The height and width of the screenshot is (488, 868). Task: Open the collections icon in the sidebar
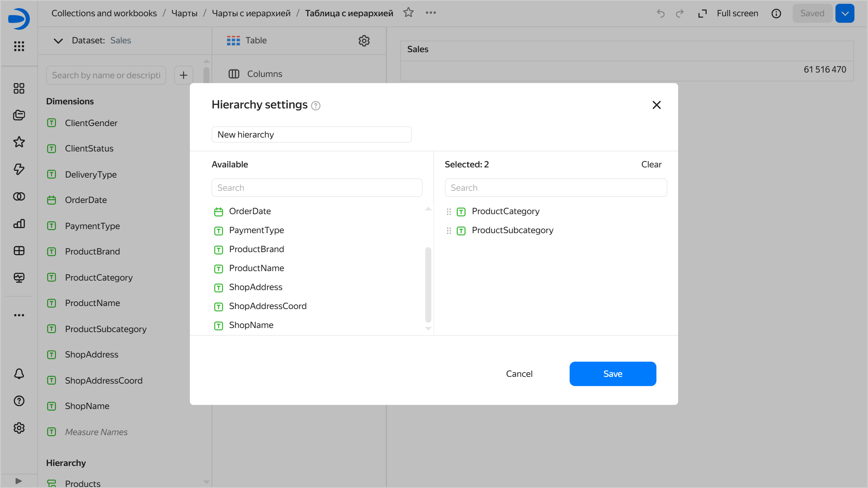[x=19, y=115]
